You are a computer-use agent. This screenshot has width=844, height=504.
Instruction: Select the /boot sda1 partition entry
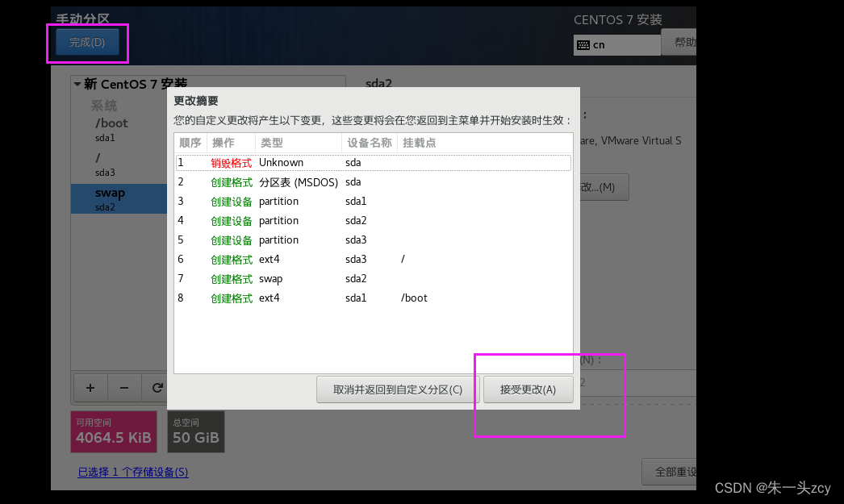tap(119, 130)
